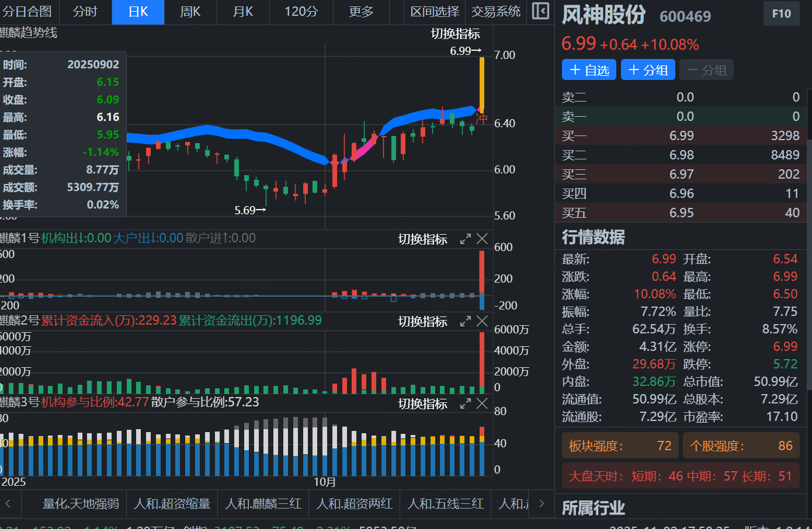Open the F10 company info page
Screen dimensions: 812x529
[x=781, y=14]
